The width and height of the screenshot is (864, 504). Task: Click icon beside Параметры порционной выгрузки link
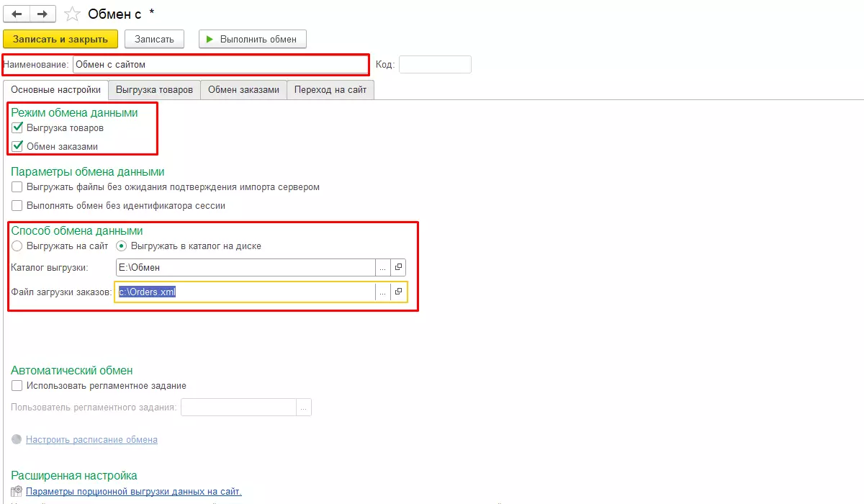click(17, 492)
